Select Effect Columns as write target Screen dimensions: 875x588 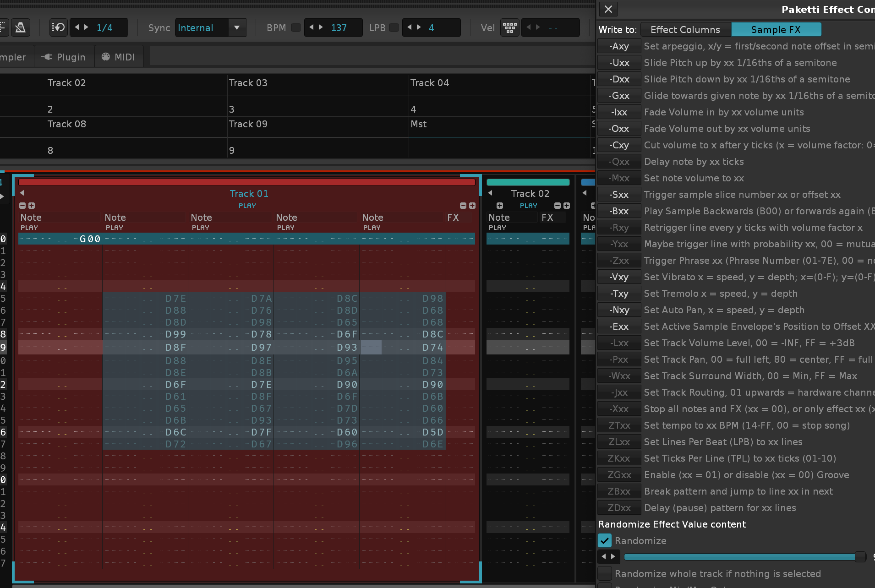(x=685, y=30)
